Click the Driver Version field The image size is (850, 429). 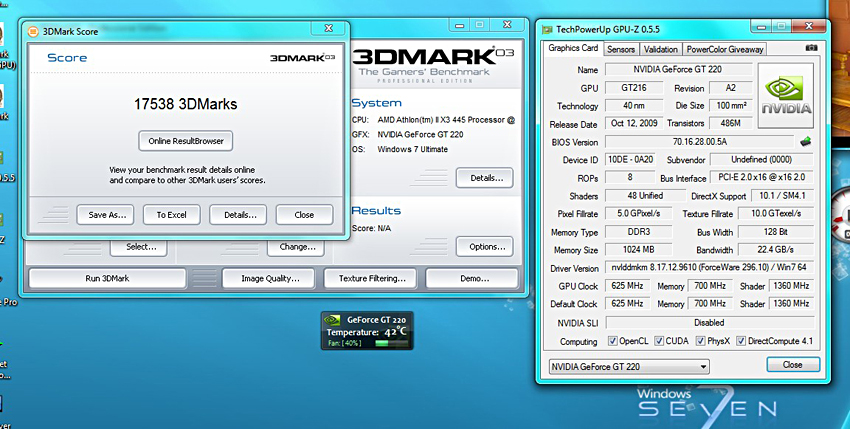709,268
